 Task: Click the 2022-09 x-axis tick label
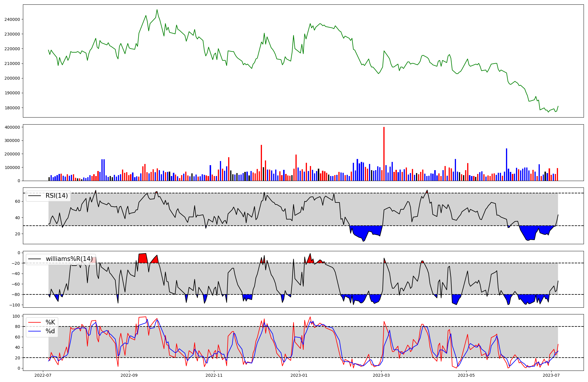point(129,375)
